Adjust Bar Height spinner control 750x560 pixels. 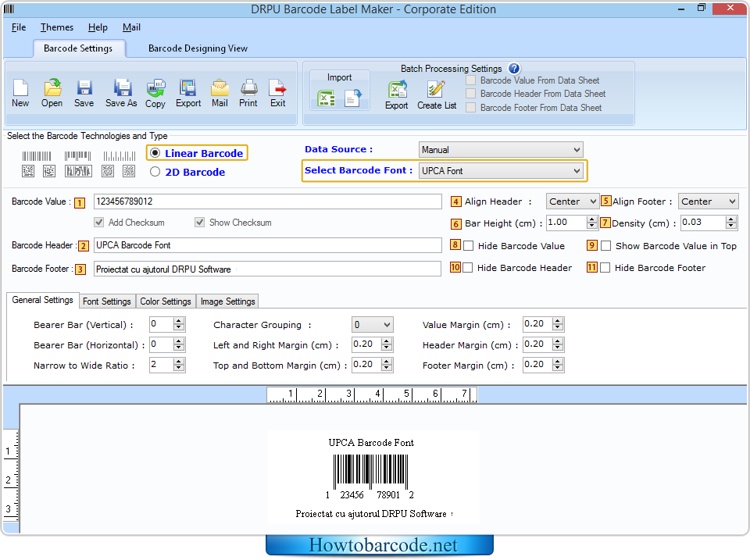tap(591, 223)
